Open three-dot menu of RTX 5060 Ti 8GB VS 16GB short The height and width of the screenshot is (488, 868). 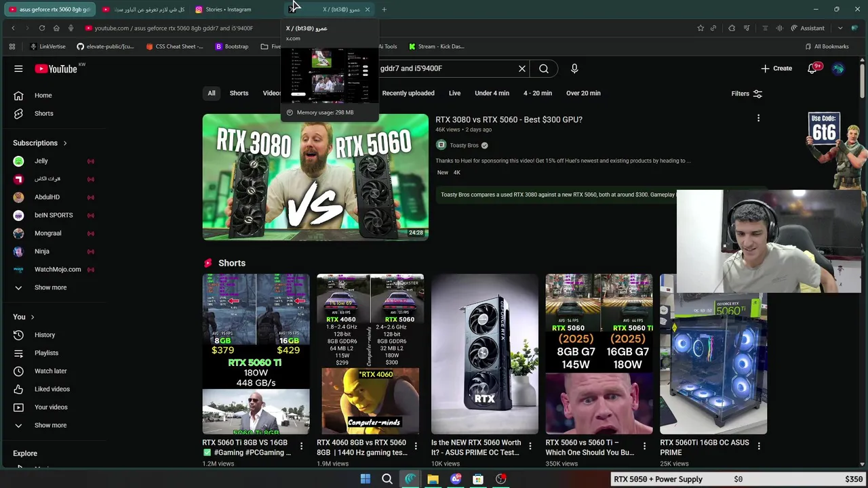301,446
